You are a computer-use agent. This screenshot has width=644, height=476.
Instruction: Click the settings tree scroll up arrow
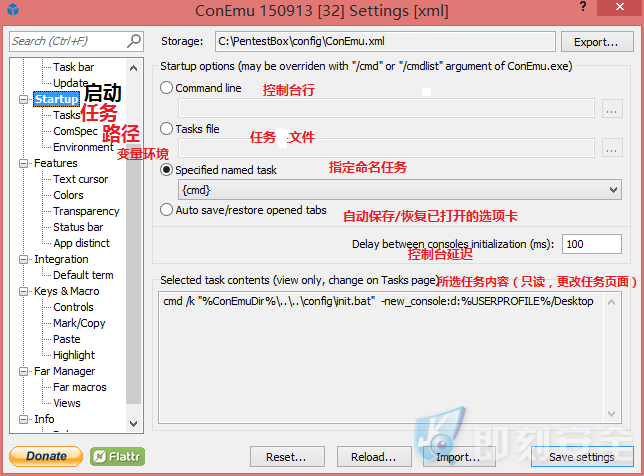pyautogui.click(x=133, y=68)
